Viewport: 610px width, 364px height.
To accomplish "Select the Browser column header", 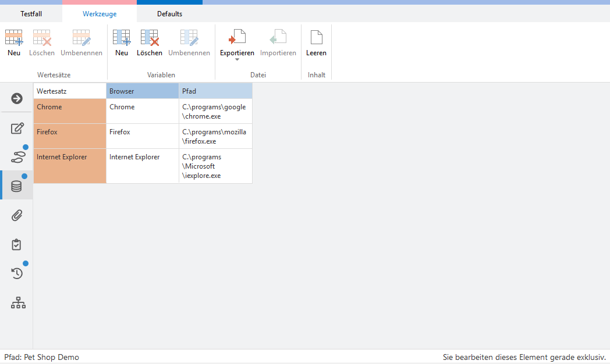I will pyautogui.click(x=143, y=91).
